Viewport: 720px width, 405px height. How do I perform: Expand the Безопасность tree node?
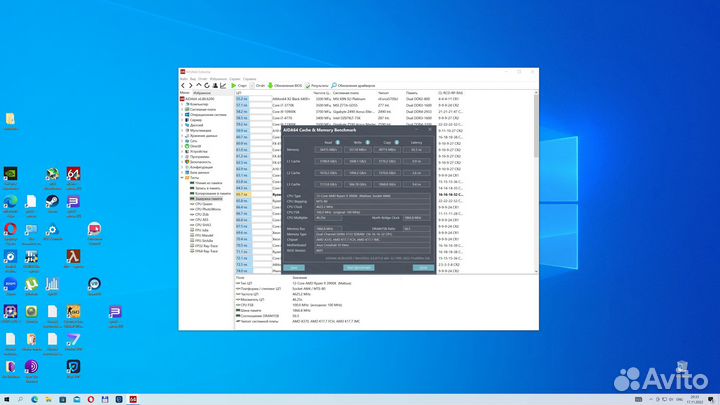click(182, 162)
